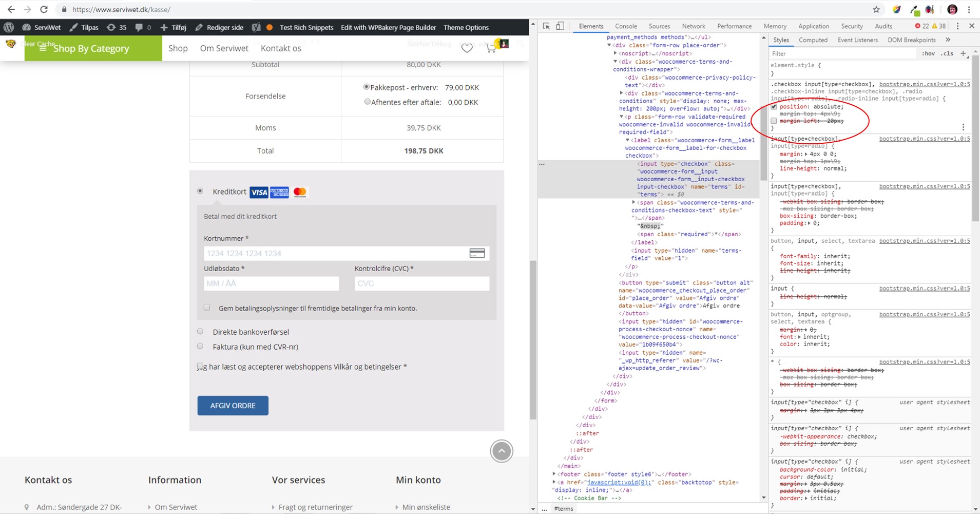Click the web page vertical scrollbar thumb
980x514 pixels.
533,339
